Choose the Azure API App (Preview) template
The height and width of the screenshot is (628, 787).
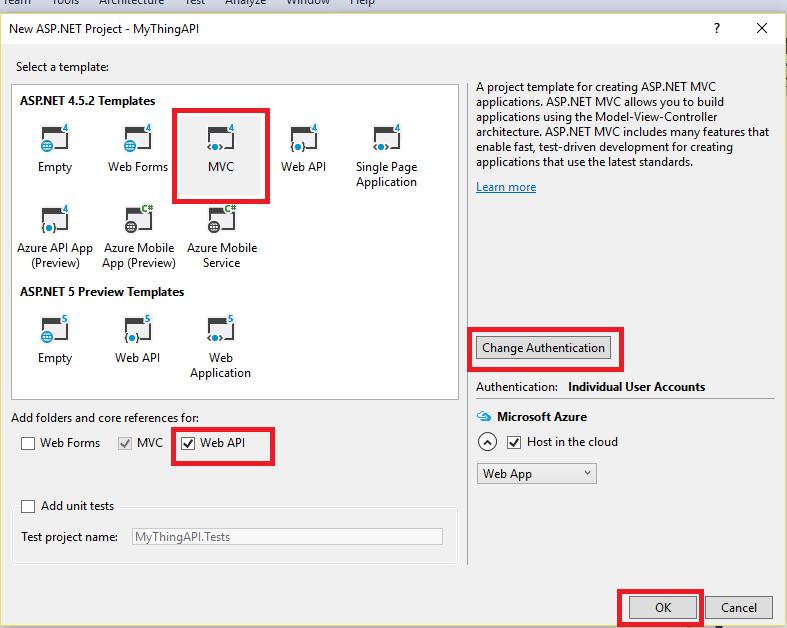click(55, 236)
